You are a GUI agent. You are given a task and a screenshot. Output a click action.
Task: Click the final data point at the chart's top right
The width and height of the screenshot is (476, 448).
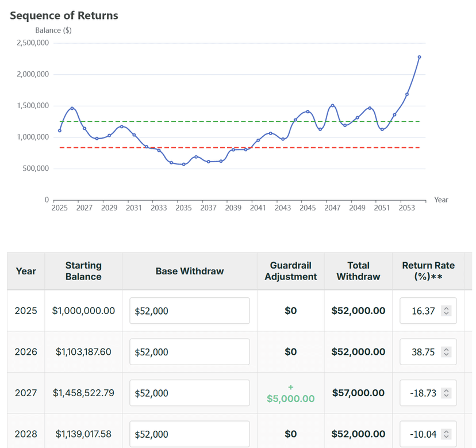419,57
